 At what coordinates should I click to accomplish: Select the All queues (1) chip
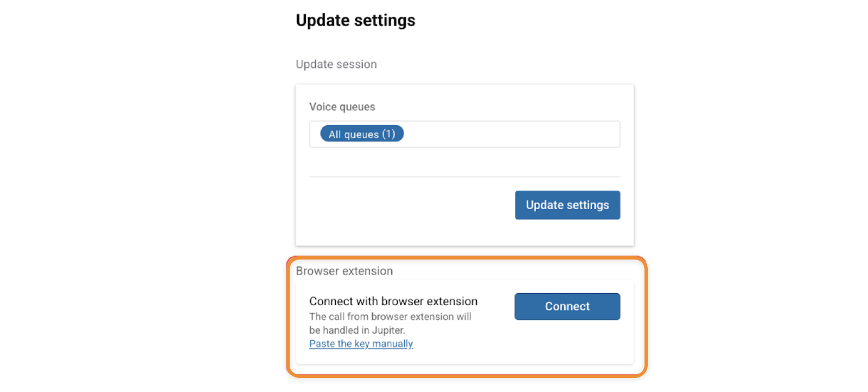362,134
